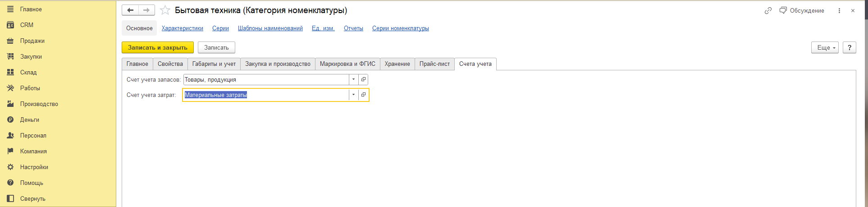
Task: Open the CRM section
Action: coord(27,25)
